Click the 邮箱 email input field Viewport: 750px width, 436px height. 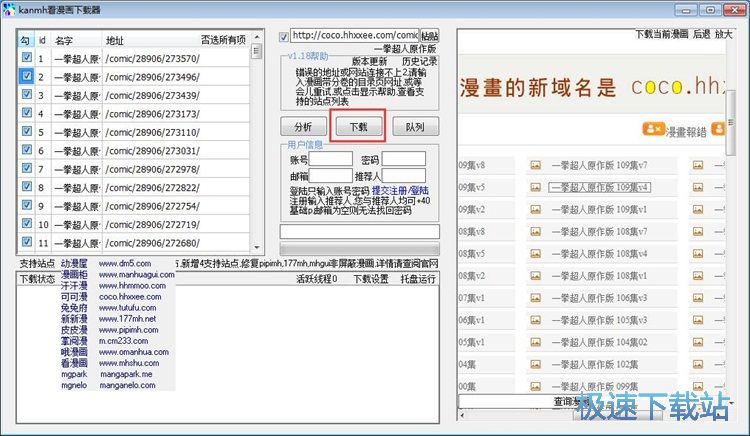coord(331,176)
